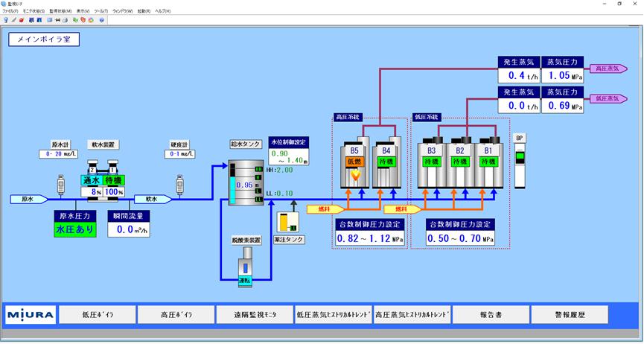This screenshot has height=344, width=644.
Task: Click the softener 100% value
Action: (x=113, y=192)
